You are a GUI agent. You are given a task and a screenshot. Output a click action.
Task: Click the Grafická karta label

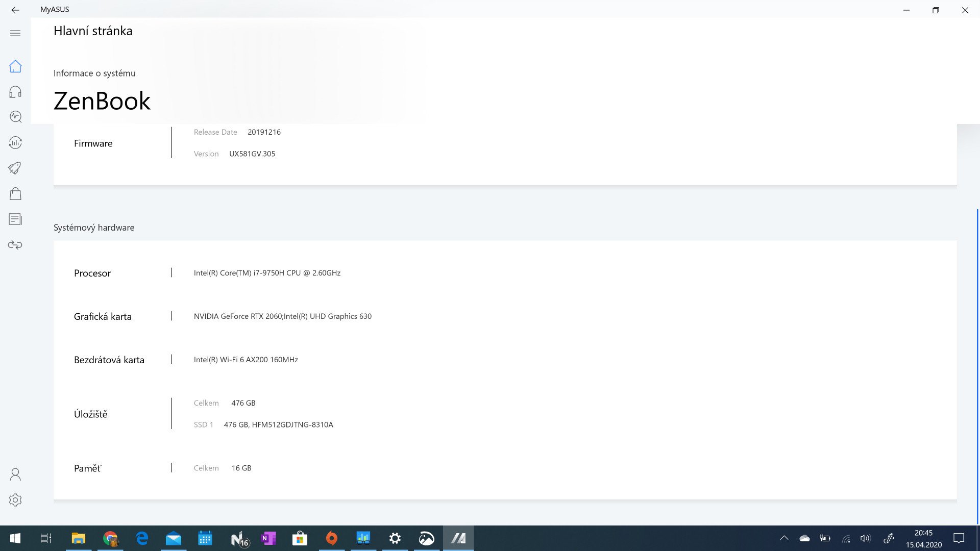coord(103,316)
